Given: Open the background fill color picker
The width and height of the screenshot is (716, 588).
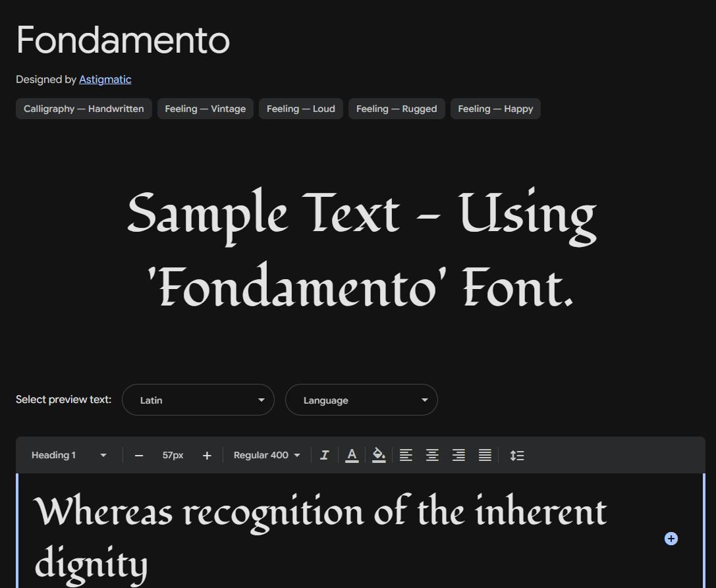Looking at the screenshot, I should click(x=379, y=455).
